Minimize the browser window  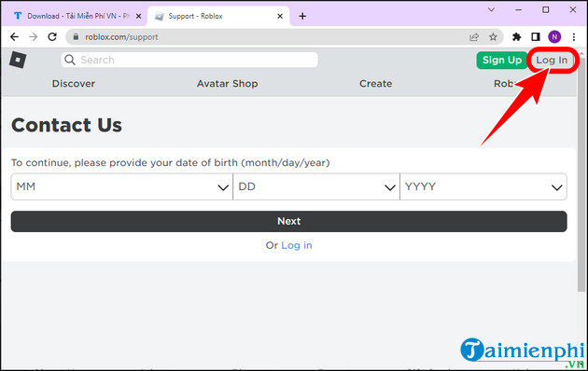tap(519, 10)
